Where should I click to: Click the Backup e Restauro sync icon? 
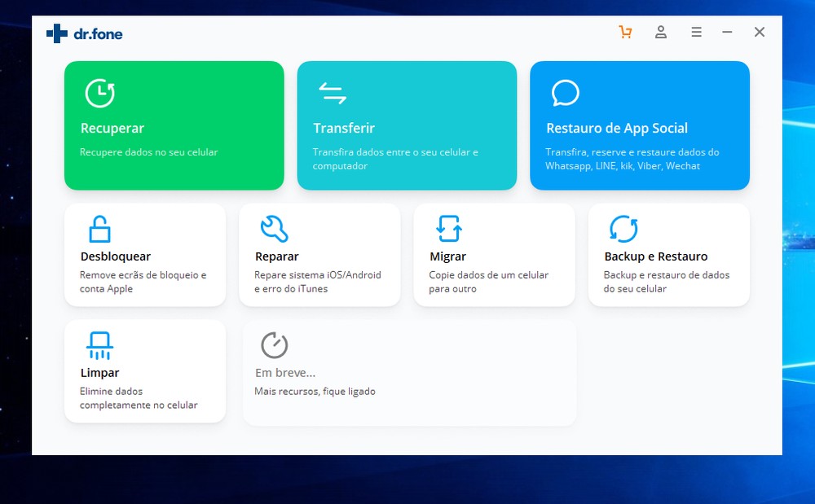pos(623,230)
